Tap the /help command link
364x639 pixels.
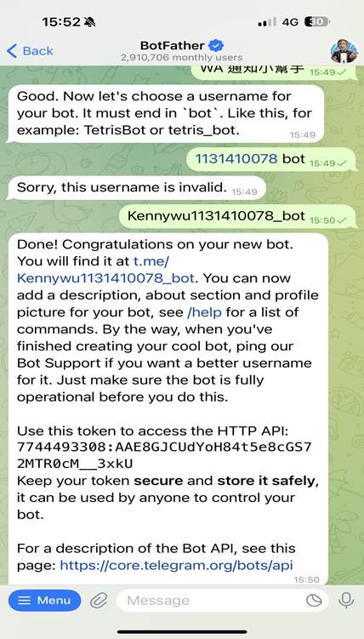tap(204, 312)
